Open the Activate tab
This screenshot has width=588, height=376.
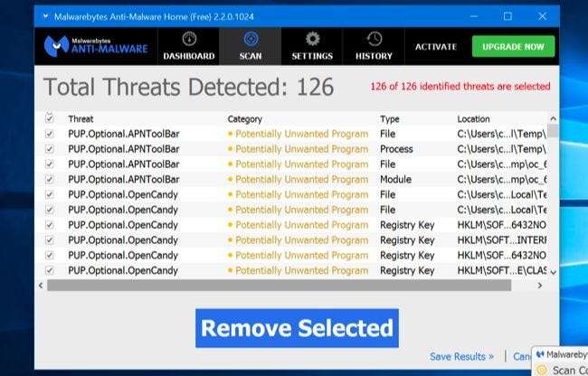[x=436, y=47]
